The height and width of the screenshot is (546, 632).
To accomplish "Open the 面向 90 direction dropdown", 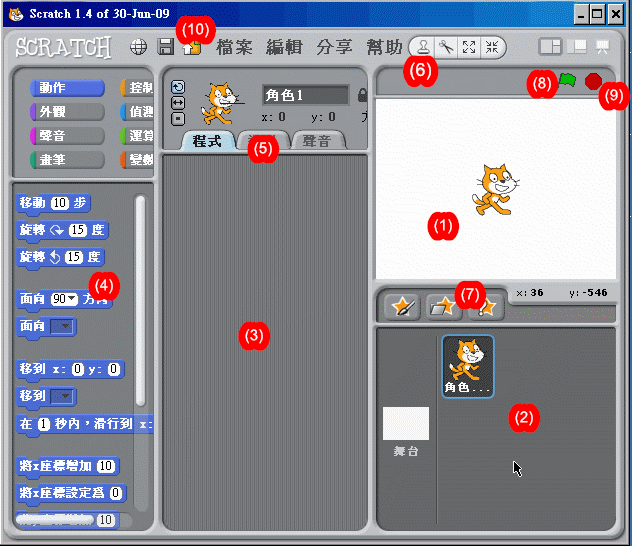I will (72, 299).
